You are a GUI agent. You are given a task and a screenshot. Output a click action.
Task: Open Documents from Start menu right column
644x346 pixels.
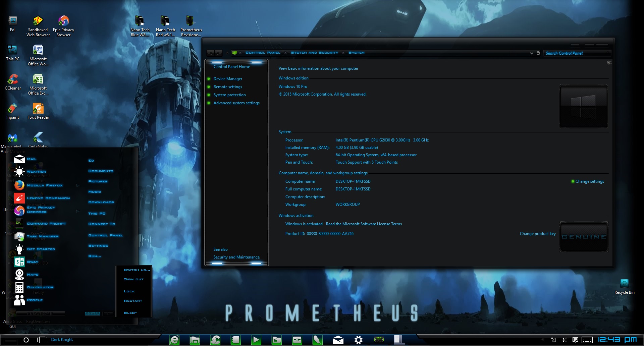101,171
